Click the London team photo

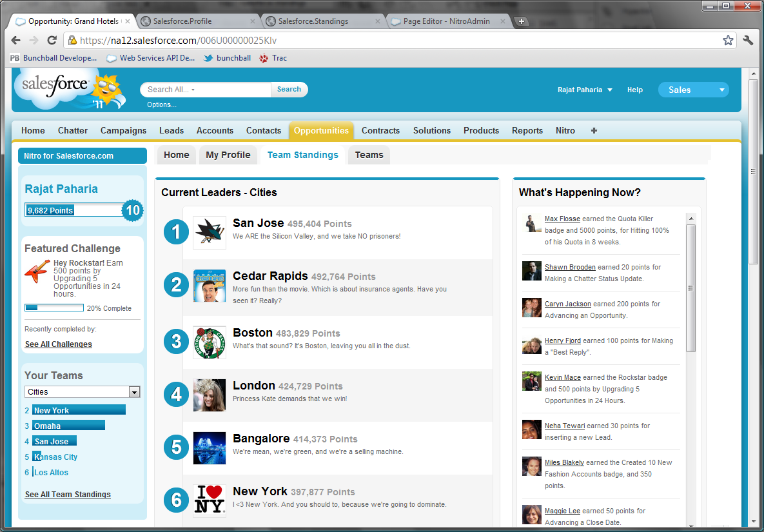(x=210, y=395)
